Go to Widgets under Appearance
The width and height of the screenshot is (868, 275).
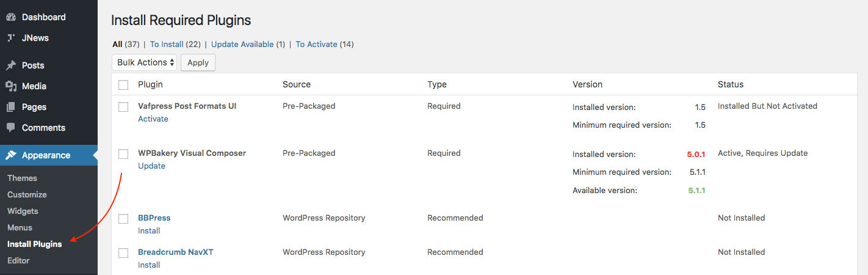[x=23, y=211]
